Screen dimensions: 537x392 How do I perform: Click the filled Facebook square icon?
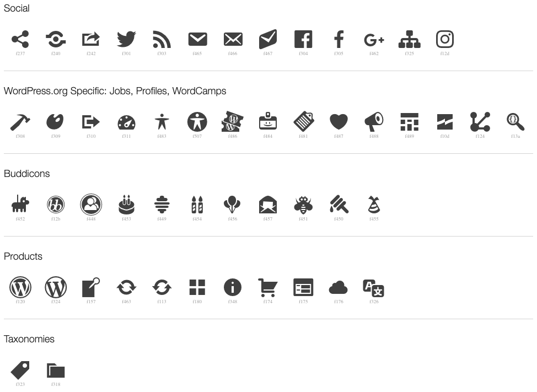pos(303,39)
